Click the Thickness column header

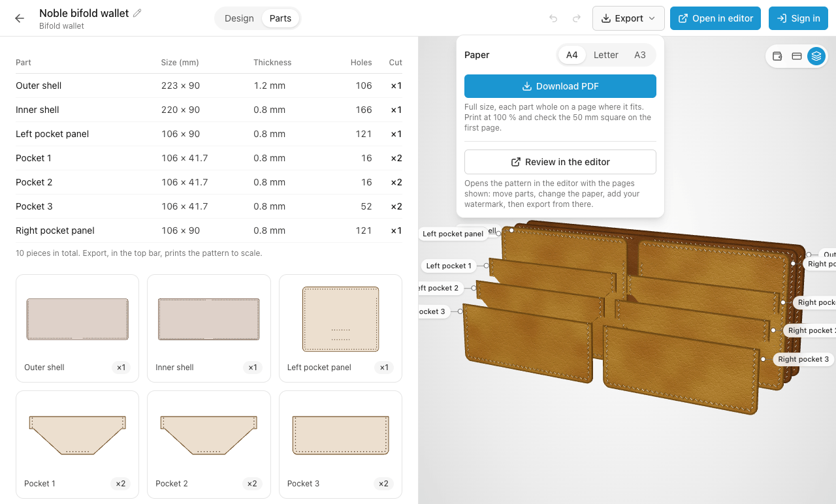click(272, 63)
